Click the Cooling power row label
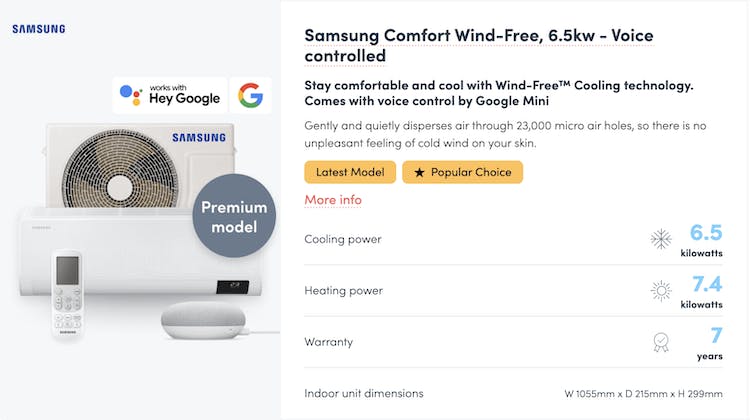 [x=343, y=239]
